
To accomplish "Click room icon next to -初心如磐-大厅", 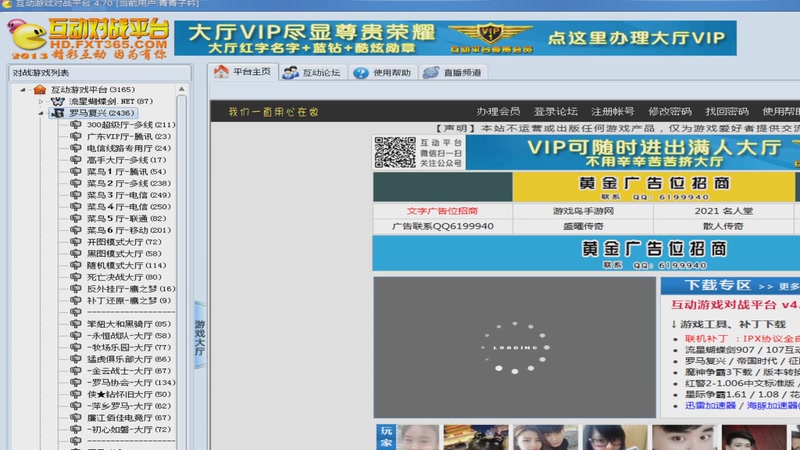I will tap(76, 430).
